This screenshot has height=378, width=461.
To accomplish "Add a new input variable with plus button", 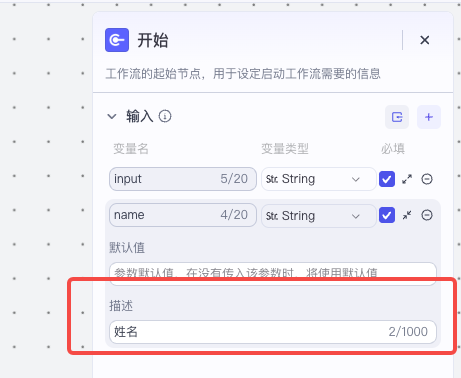I will [x=429, y=117].
